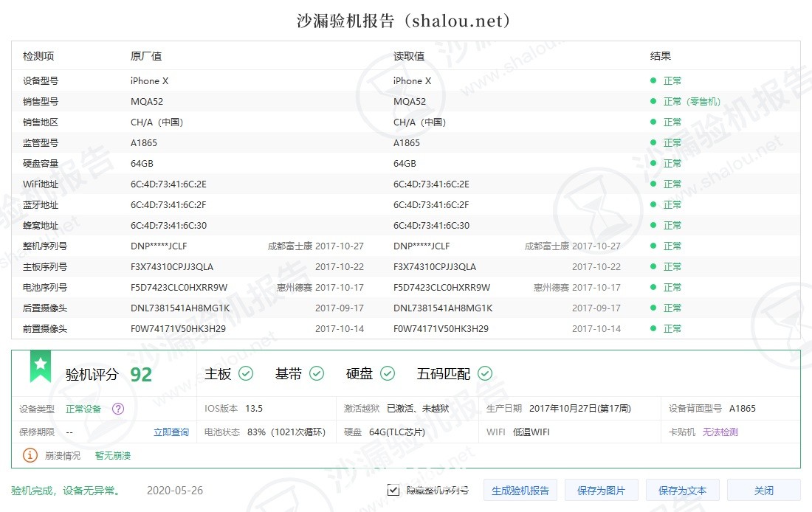Click the green status dot in 蜂窝地址 row
The height and width of the screenshot is (512, 812).
tap(653, 225)
